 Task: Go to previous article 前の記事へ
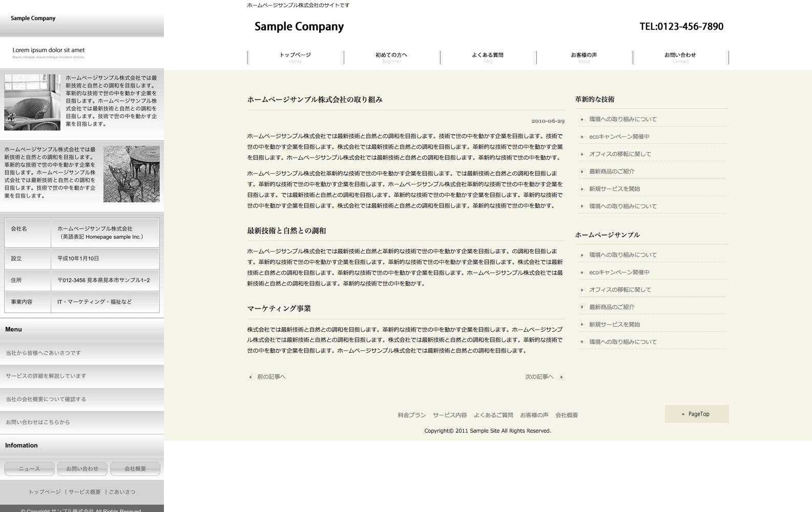click(x=271, y=377)
